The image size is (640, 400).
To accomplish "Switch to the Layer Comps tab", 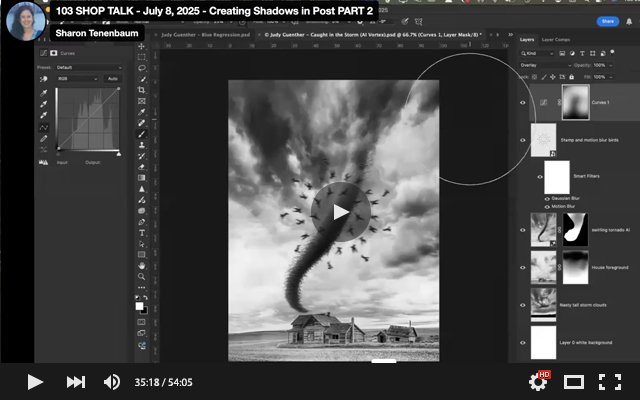I will click(x=556, y=40).
